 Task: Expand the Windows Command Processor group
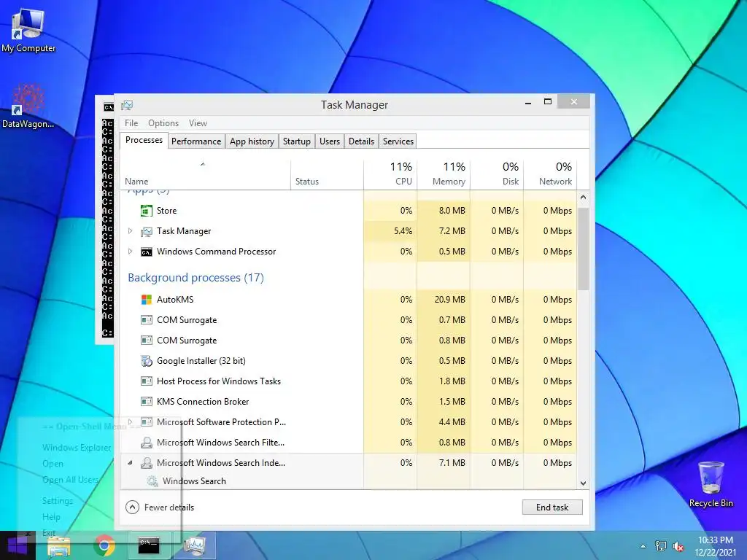pyautogui.click(x=130, y=252)
